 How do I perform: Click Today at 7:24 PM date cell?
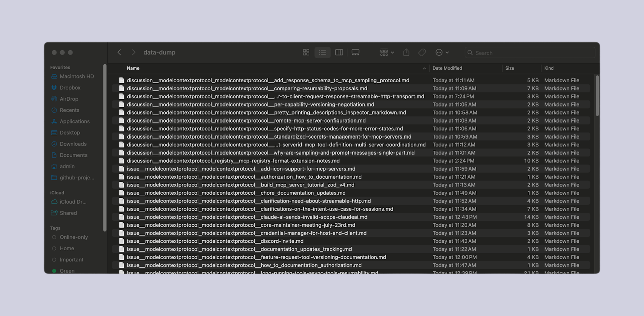point(453,96)
